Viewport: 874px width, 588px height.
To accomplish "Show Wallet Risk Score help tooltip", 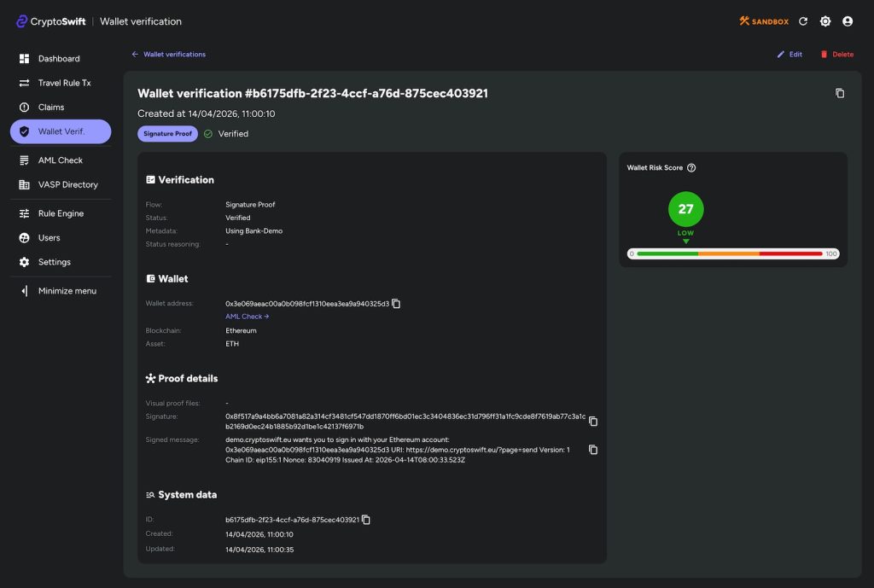I will [x=691, y=168].
